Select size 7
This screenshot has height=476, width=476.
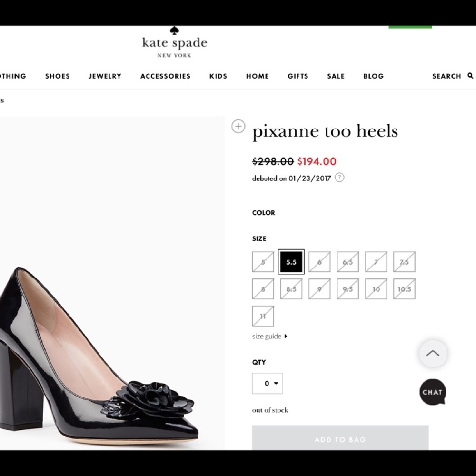click(376, 262)
